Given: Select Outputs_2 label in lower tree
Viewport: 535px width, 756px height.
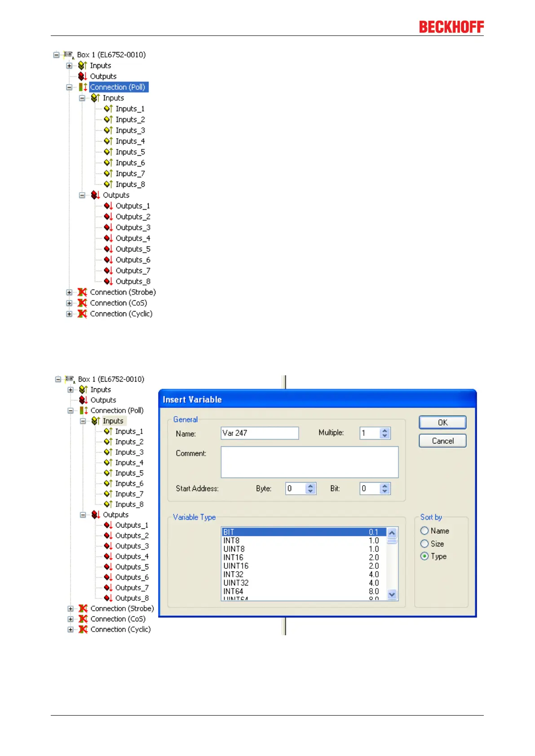Looking at the screenshot, I should click(132, 536).
